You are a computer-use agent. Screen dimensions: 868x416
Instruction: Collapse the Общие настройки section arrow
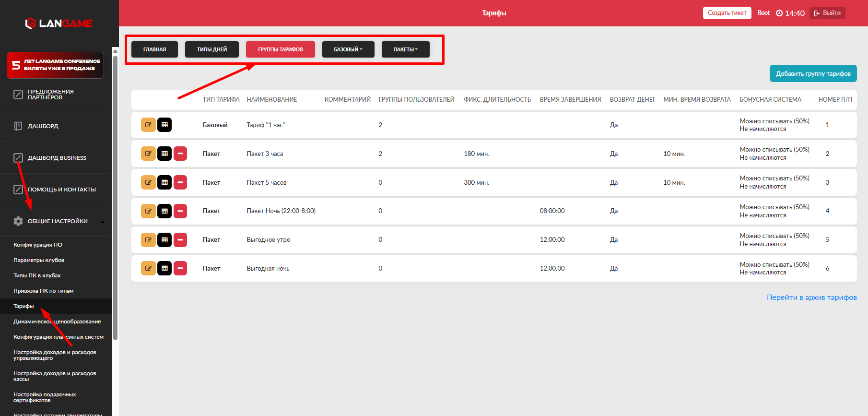coord(103,222)
